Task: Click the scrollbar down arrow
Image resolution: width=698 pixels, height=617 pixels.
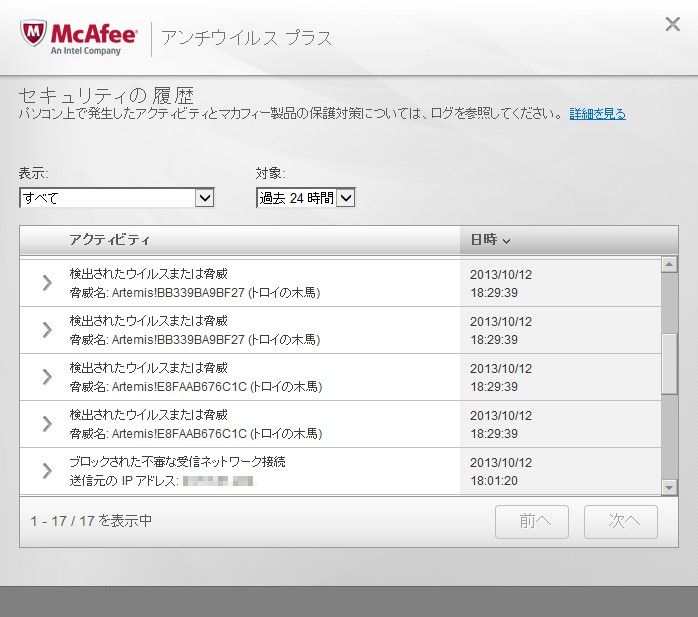Action: click(669, 487)
